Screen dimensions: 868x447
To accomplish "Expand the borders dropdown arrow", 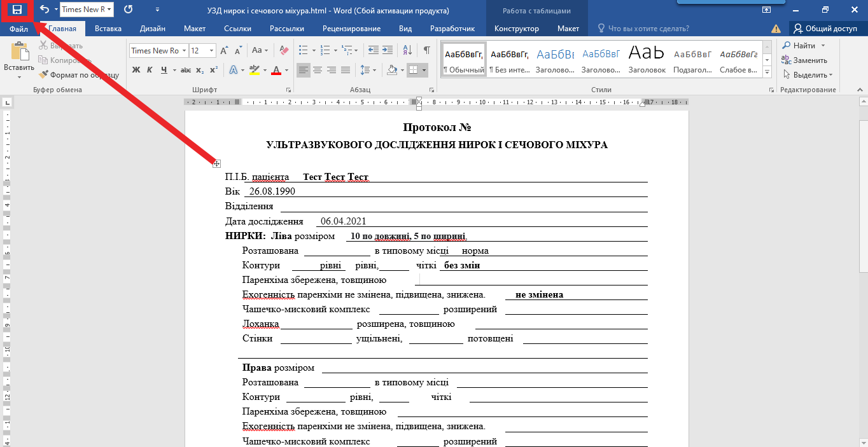I will pos(424,70).
